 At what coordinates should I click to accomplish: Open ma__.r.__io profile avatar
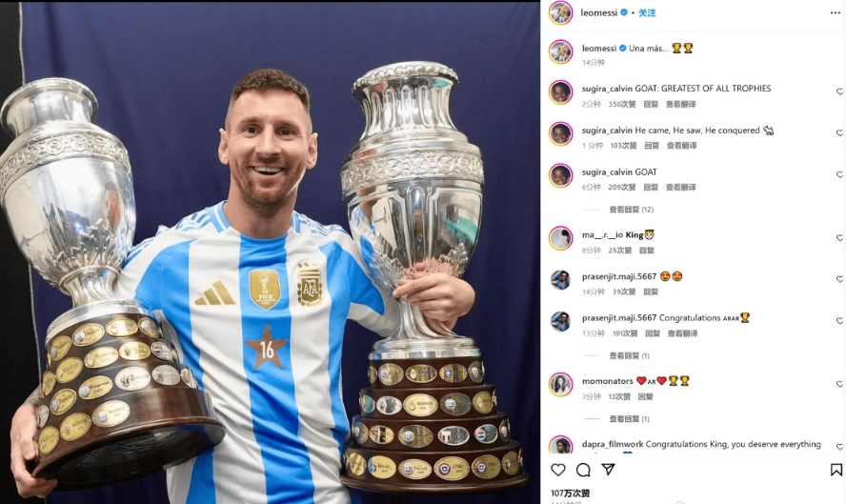point(560,238)
